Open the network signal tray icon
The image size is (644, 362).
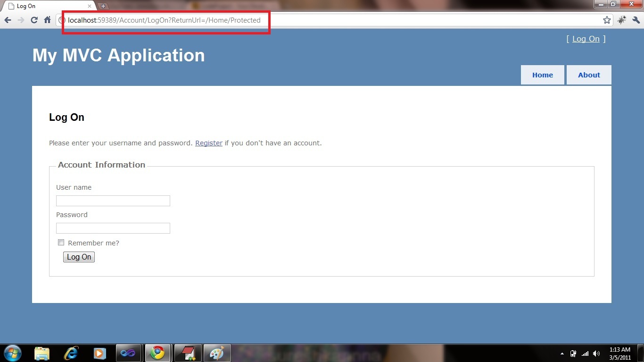pyautogui.click(x=585, y=354)
